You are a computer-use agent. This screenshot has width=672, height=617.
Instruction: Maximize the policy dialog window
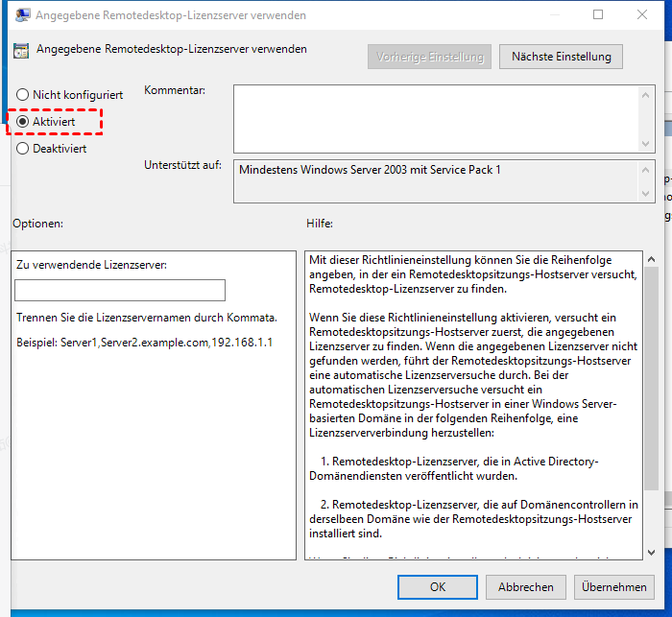[598, 14]
